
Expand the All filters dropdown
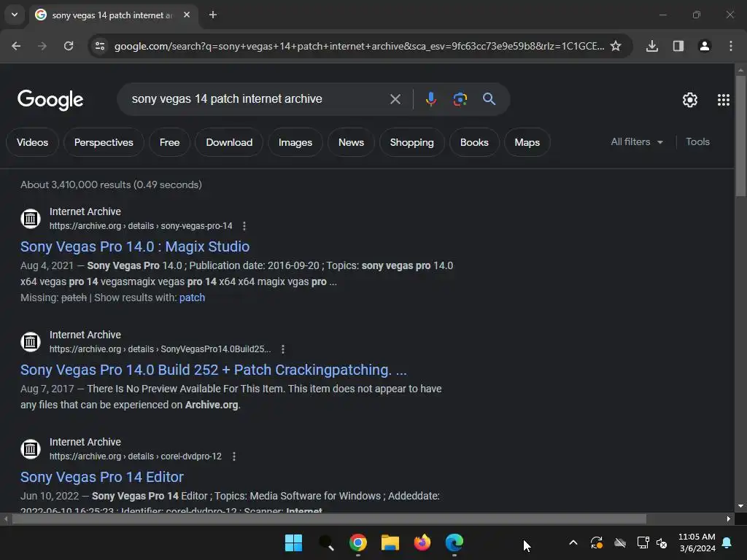coord(637,142)
